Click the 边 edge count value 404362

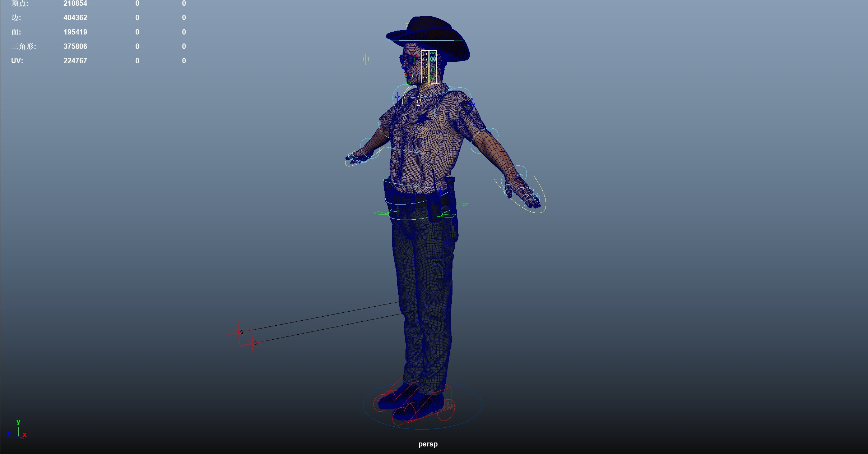pyautogui.click(x=75, y=18)
